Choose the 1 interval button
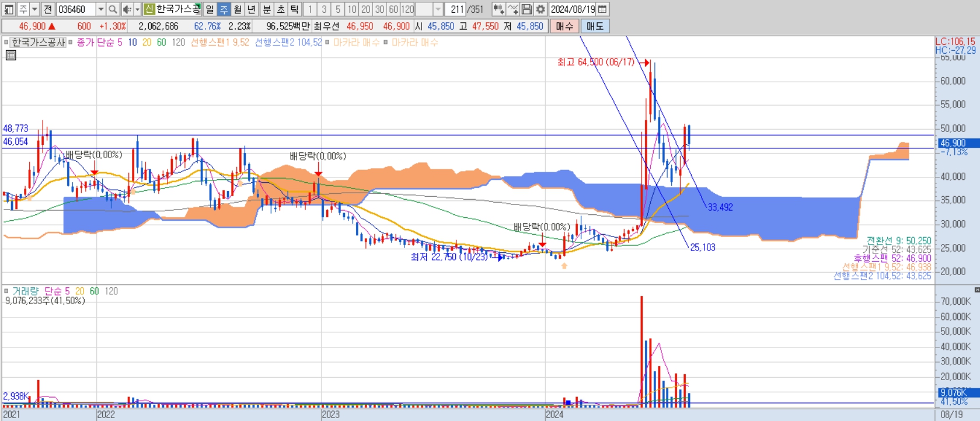This screenshot has height=421, width=980. (x=310, y=9)
